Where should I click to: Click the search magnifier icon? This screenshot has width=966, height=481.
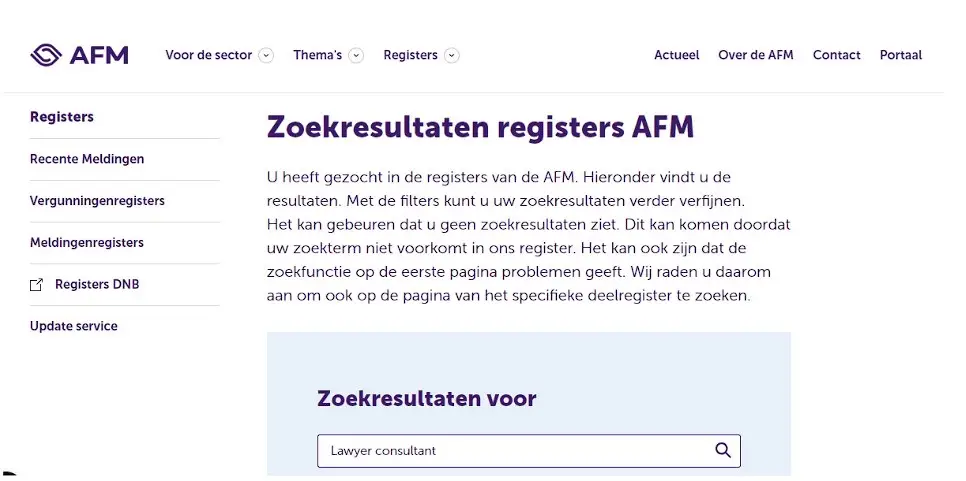pyautogui.click(x=723, y=450)
